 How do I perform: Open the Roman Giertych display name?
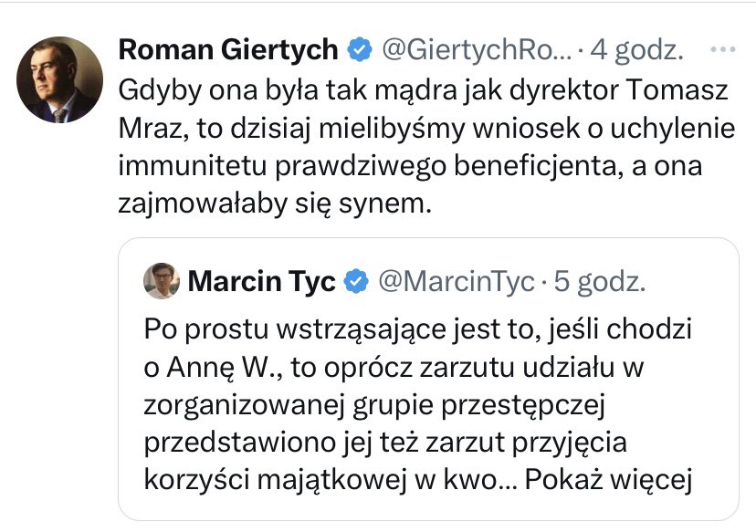(x=228, y=49)
